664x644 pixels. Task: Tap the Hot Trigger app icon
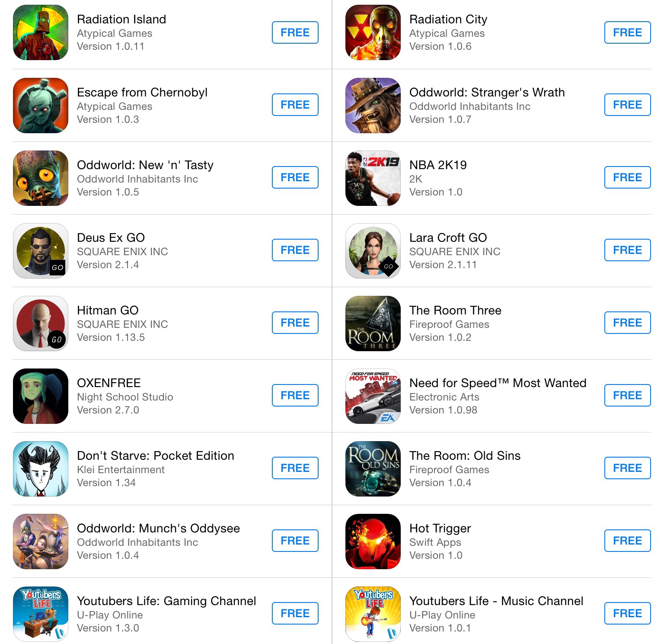[x=373, y=541]
